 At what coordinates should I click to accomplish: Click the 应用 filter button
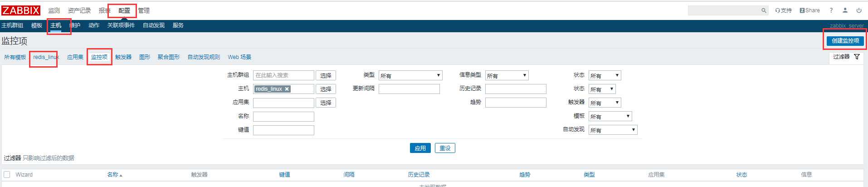tap(420, 148)
